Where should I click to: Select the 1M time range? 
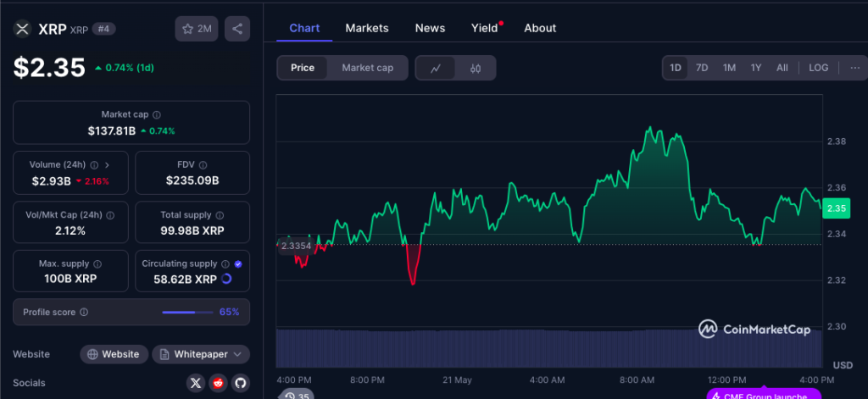[x=729, y=68]
